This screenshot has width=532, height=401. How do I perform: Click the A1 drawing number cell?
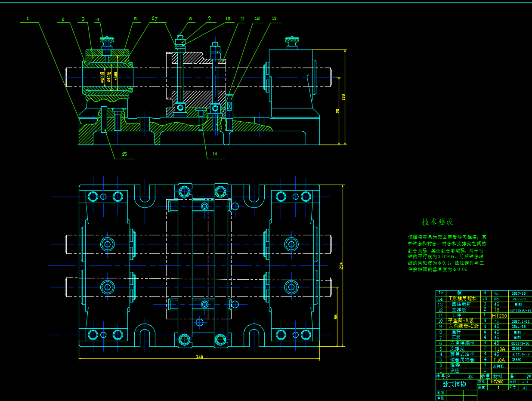point(525,388)
